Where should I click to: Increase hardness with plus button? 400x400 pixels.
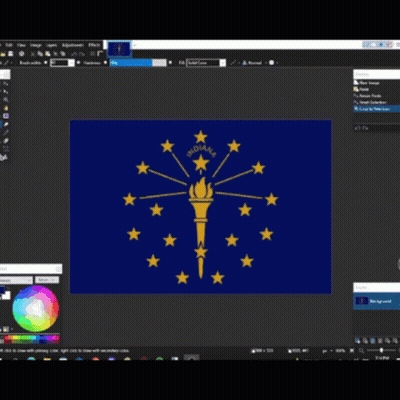[170, 62]
